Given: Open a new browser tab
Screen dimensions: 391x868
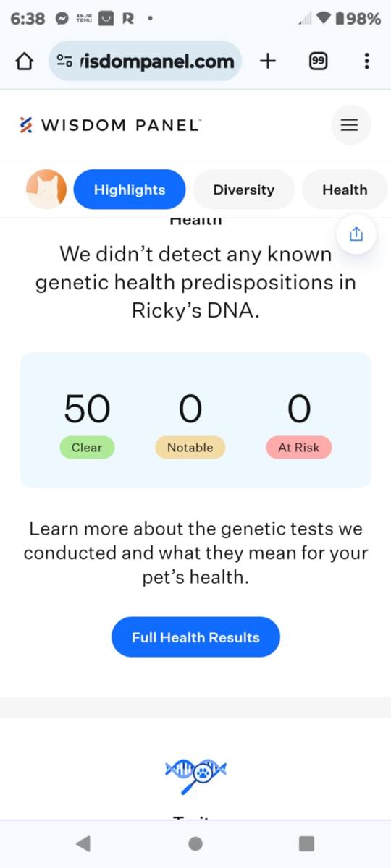Looking at the screenshot, I should click(x=268, y=61).
